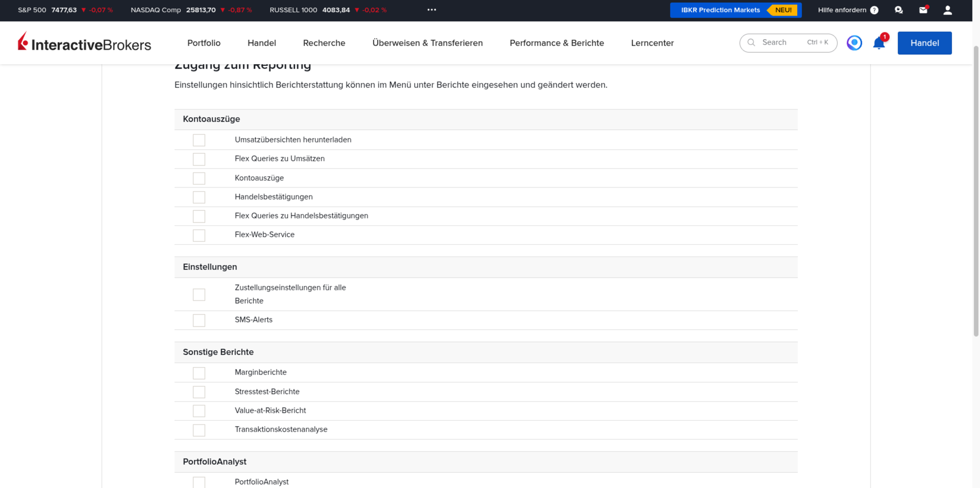
Task: Focus the Search input field
Action: (x=788, y=43)
